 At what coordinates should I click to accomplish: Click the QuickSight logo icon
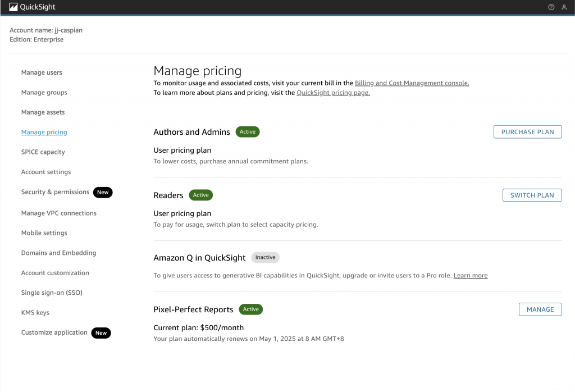[13, 7]
